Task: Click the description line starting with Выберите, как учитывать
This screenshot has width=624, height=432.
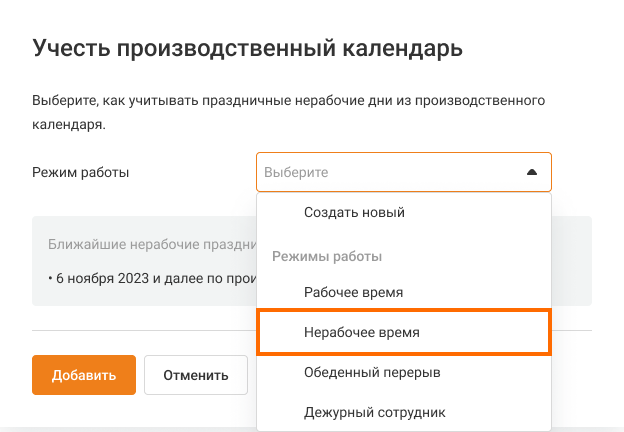Action: click(x=288, y=102)
